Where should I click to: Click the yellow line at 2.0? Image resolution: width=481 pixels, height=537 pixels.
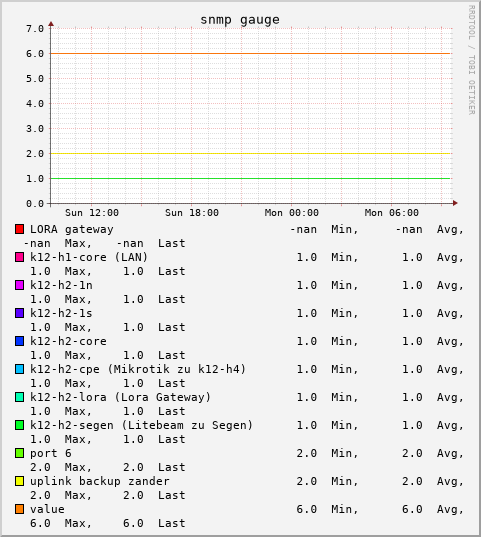[x=250, y=153]
